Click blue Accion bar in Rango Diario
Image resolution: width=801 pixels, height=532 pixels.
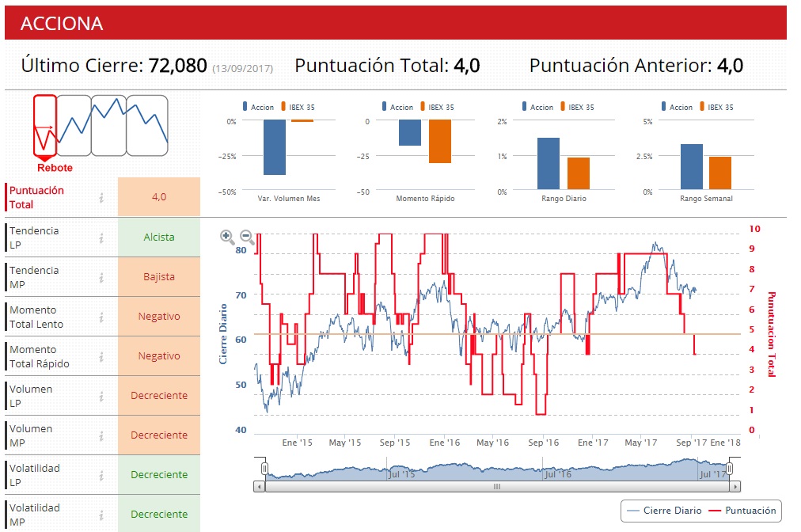coord(549,164)
